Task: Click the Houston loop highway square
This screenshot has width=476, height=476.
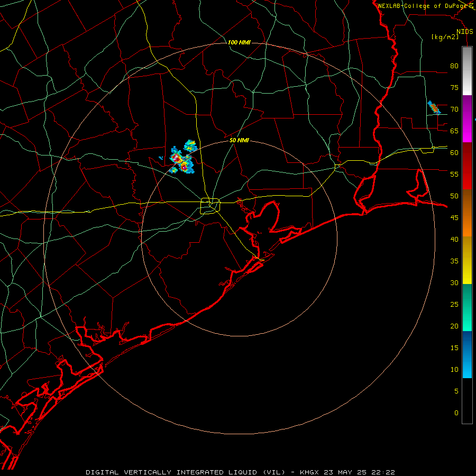Action: [x=210, y=206]
